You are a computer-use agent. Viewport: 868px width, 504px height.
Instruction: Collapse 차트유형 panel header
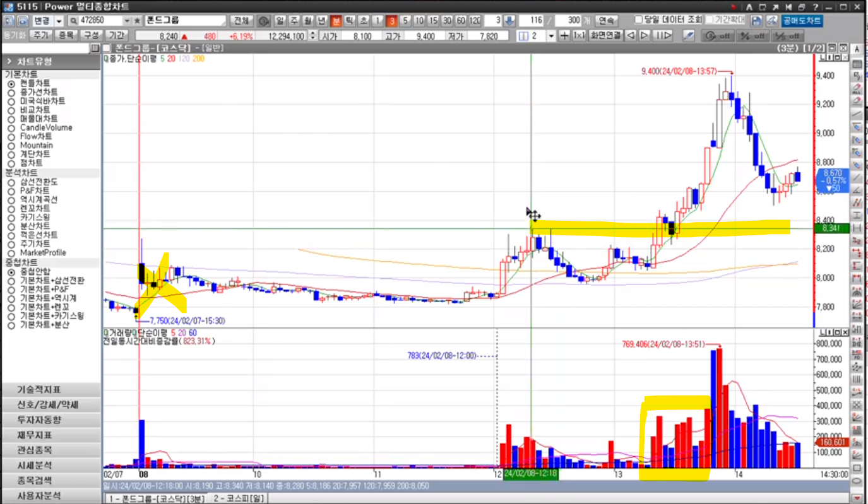51,61
